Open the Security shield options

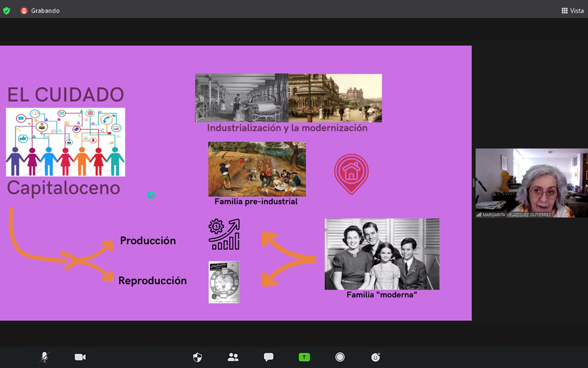(x=197, y=357)
